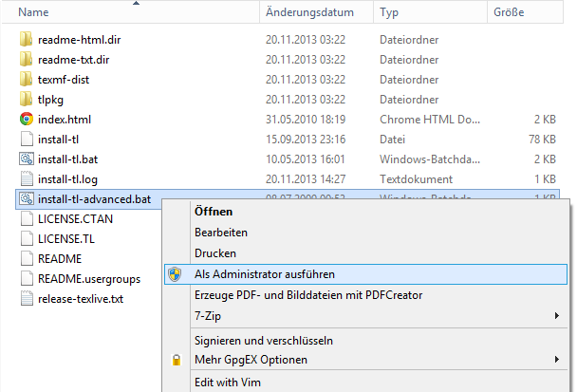
Task: Choose Drucken from the context menu
Action: (215, 253)
